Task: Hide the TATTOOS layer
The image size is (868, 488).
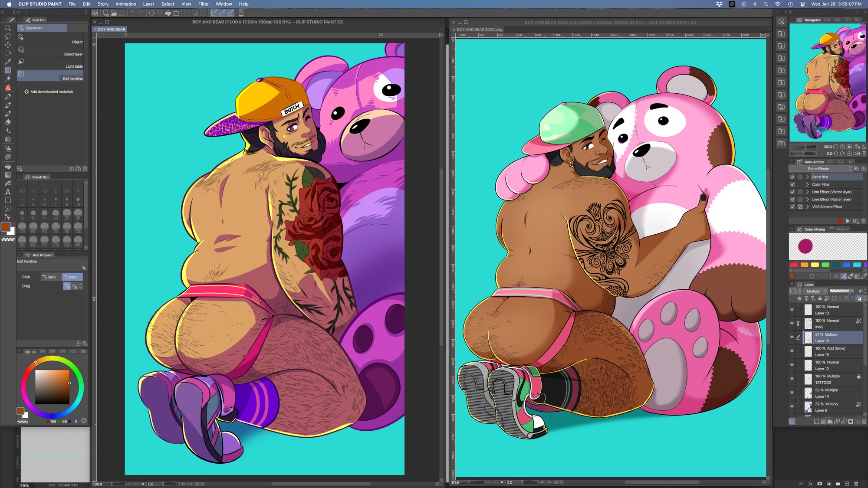Action: [x=792, y=379]
